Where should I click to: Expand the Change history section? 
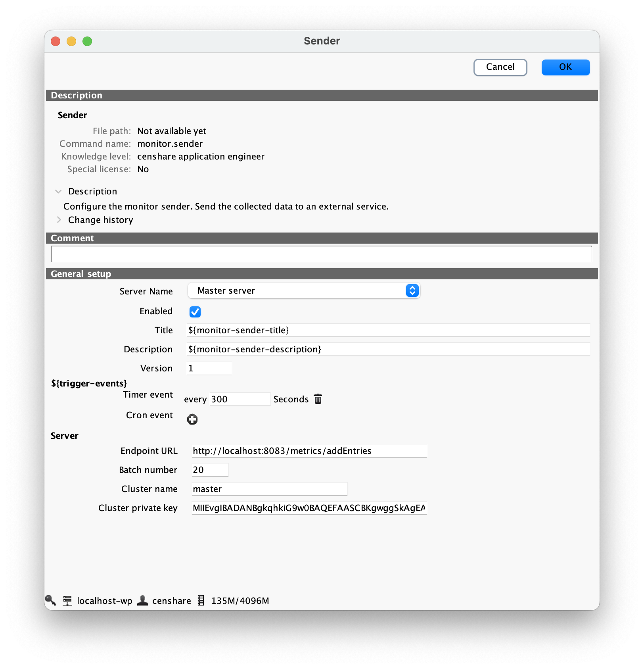coord(59,220)
